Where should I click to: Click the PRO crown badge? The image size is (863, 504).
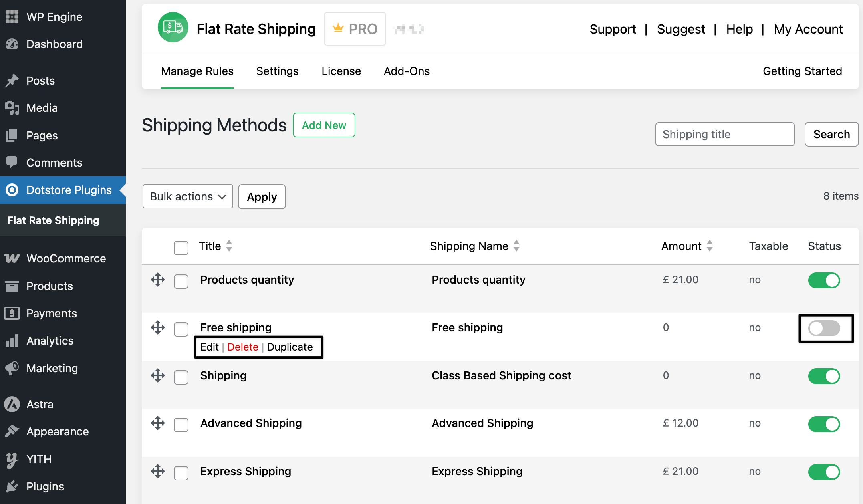(x=355, y=29)
